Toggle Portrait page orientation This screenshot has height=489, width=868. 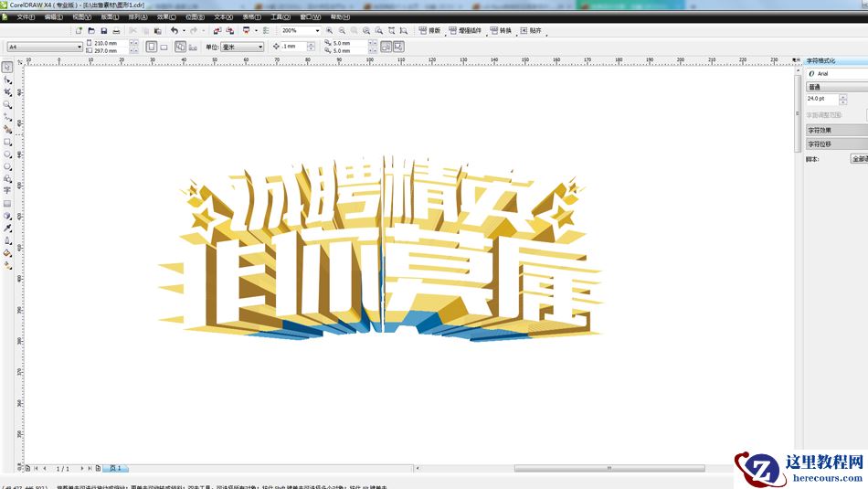point(151,47)
